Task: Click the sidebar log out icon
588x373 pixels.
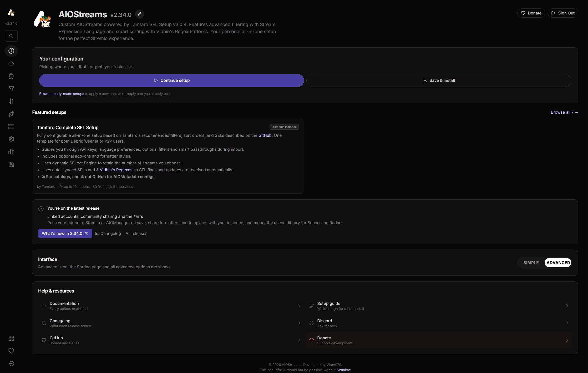Action: 11,364
